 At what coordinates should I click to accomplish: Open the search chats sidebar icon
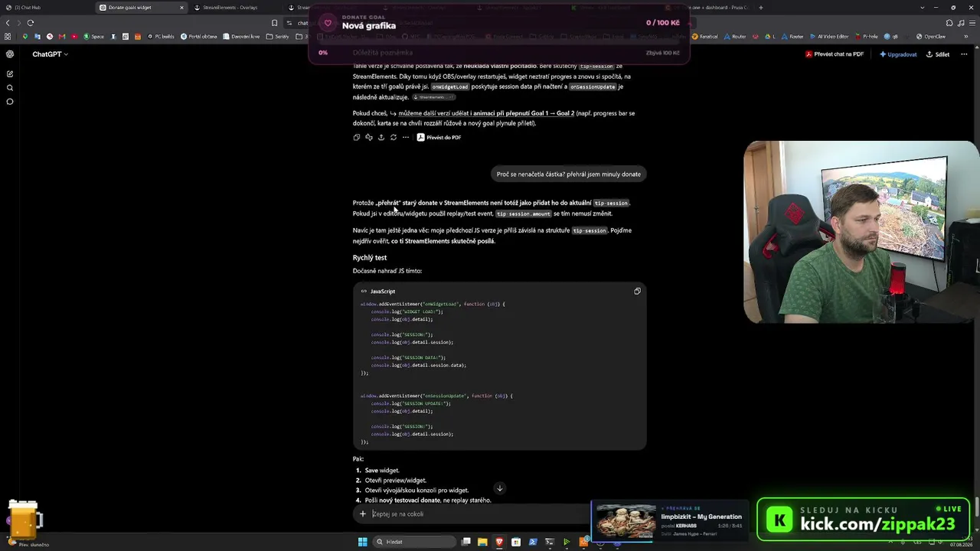[x=10, y=88]
